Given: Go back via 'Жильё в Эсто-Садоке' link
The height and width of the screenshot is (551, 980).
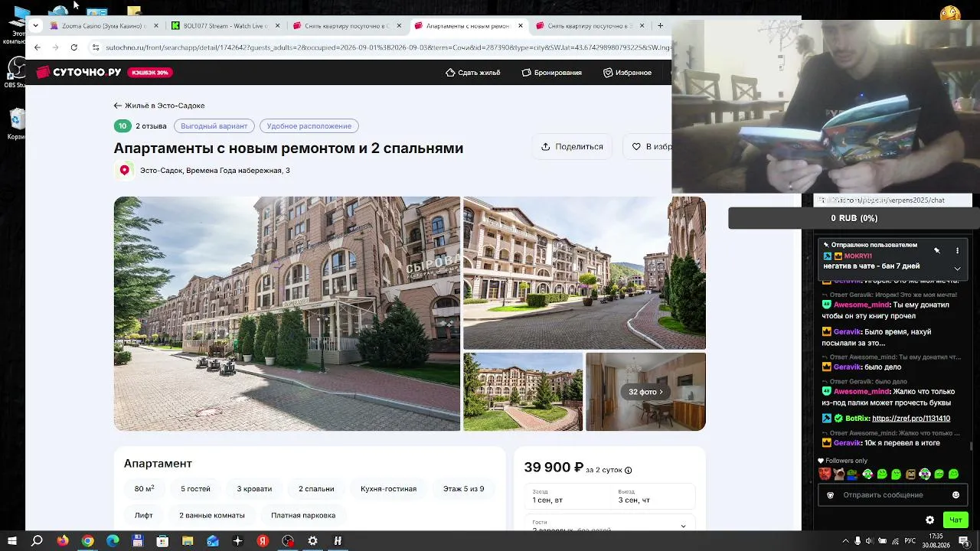Looking at the screenshot, I should click(159, 106).
